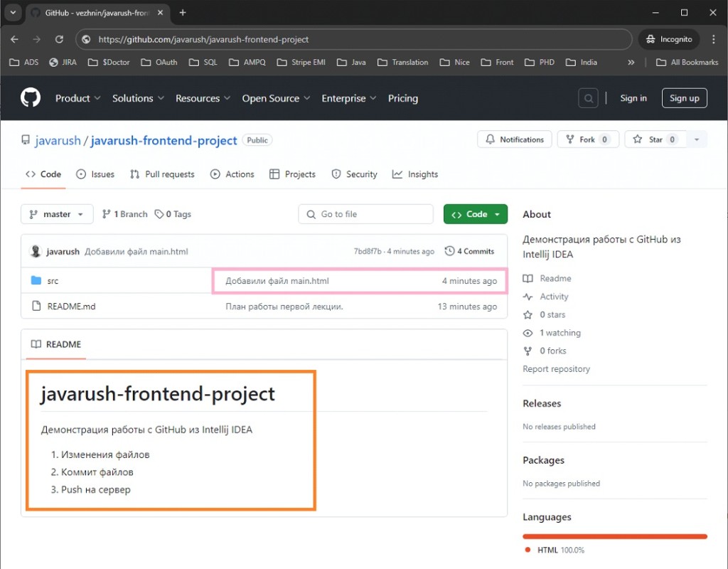Viewport: 728px width, 569px height.
Task: Click the GitHub logo icon
Action: pos(31,98)
